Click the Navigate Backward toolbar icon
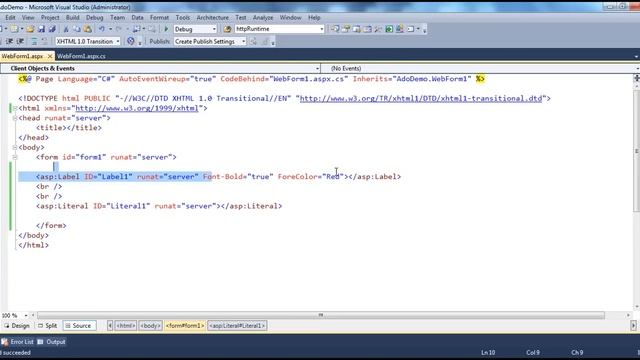640x360 pixels. click(x=137, y=29)
